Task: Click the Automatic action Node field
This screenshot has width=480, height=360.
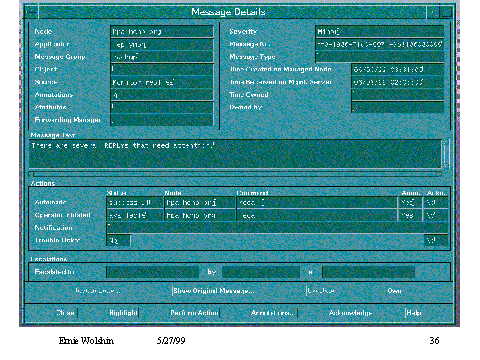Action: point(200,203)
